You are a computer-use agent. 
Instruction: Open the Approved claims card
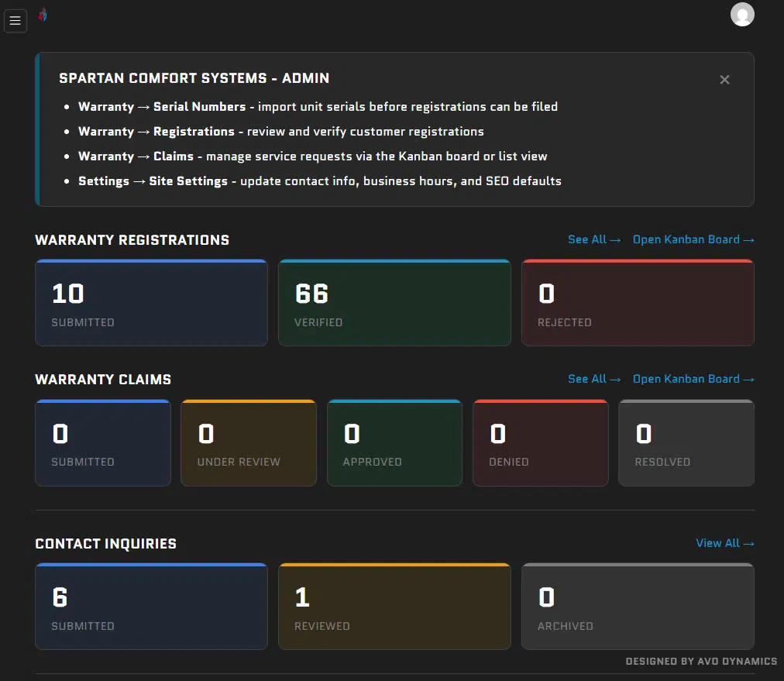click(x=394, y=442)
